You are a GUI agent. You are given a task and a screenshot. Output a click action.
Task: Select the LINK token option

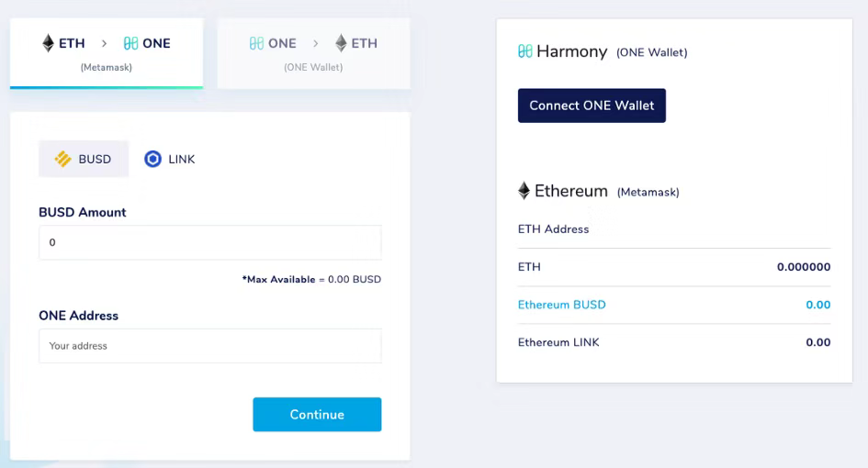click(169, 160)
